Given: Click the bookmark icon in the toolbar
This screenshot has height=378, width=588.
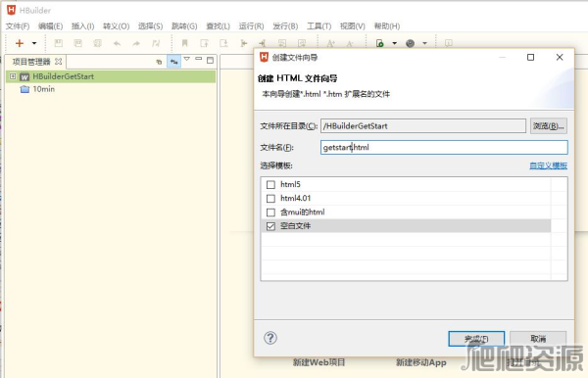Looking at the screenshot, I should pyautogui.click(x=184, y=43).
